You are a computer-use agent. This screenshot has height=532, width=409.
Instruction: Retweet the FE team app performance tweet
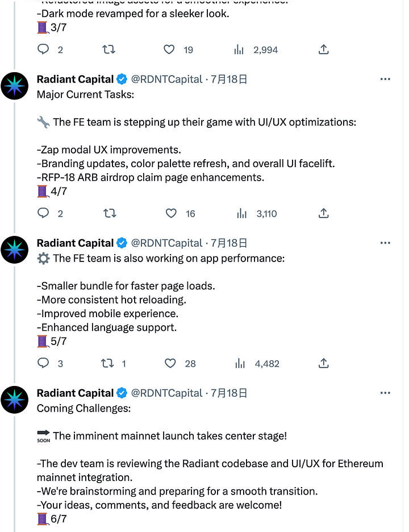108,363
